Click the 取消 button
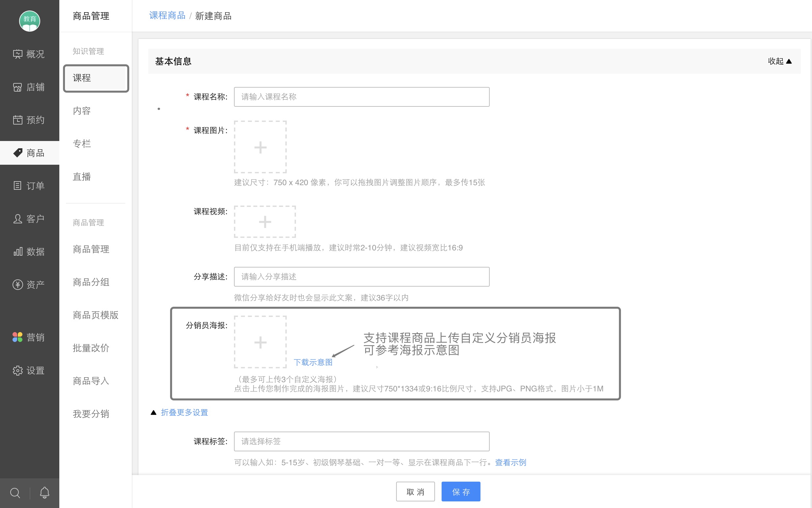The width and height of the screenshot is (812, 508). [416, 492]
